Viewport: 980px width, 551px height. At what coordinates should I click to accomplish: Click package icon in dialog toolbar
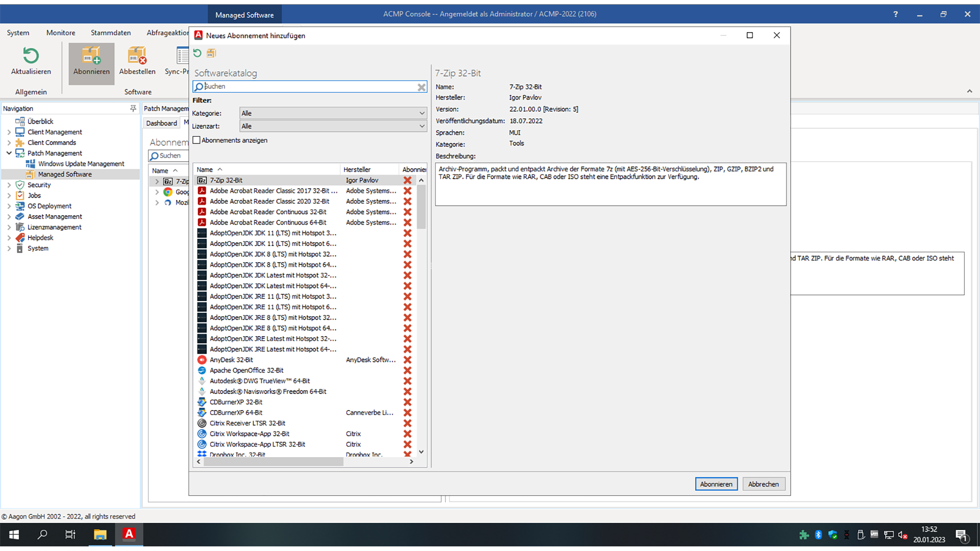211,53
